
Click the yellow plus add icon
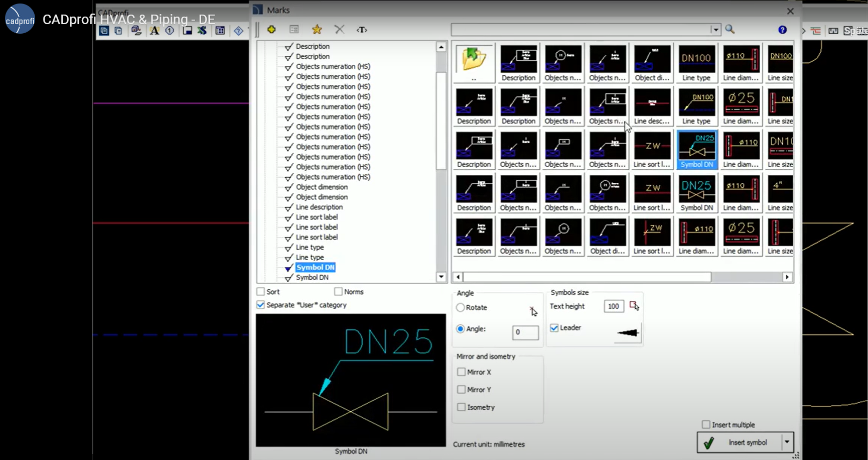coord(271,30)
